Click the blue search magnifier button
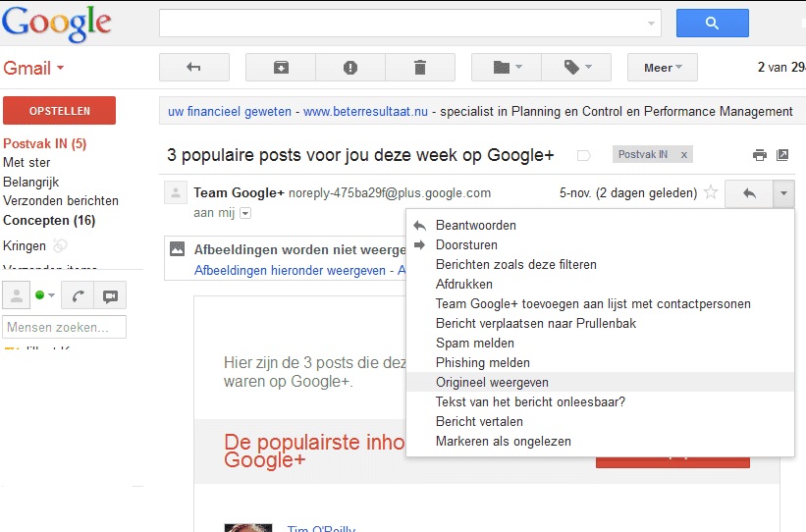806x532 pixels. coord(712,23)
